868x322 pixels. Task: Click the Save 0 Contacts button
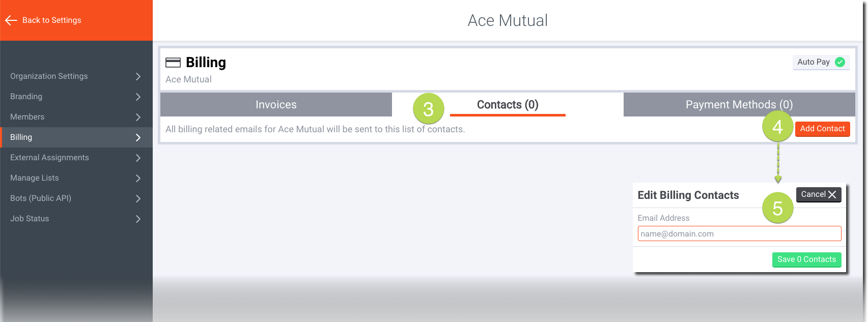(x=806, y=259)
